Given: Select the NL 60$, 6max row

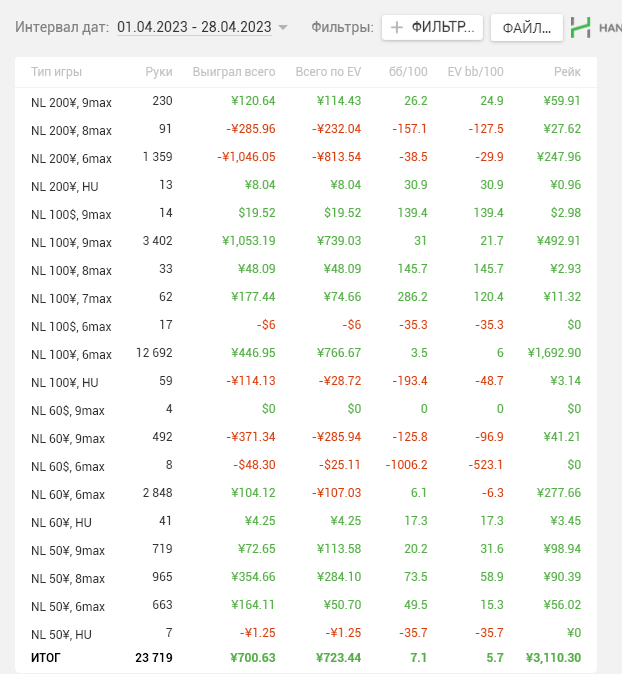Looking at the screenshot, I should click(x=306, y=465).
